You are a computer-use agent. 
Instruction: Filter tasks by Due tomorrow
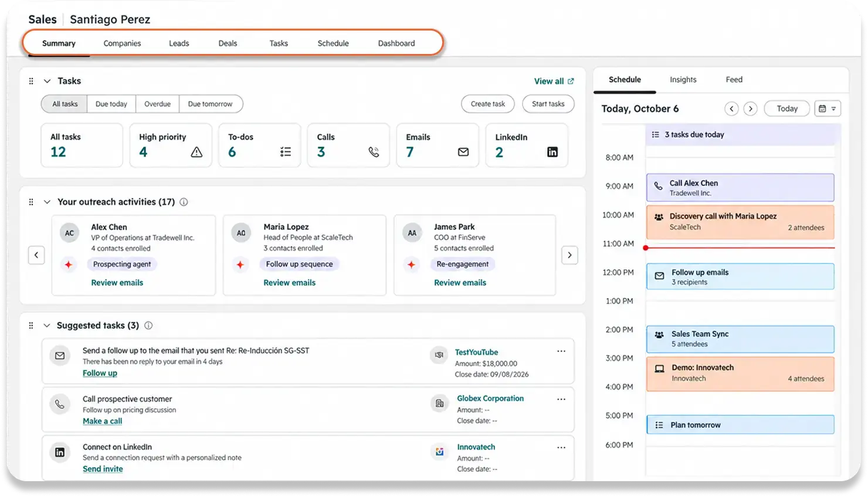tap(211, 104)
